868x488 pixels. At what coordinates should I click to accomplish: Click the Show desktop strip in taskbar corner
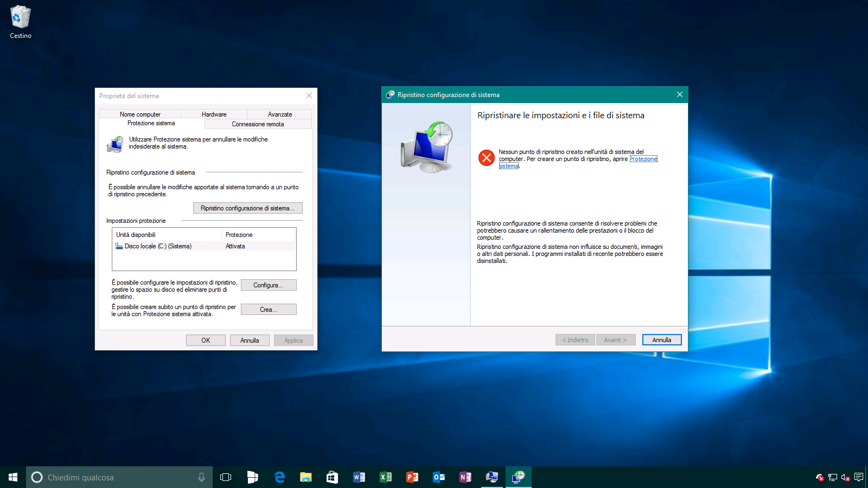(866, 477)
